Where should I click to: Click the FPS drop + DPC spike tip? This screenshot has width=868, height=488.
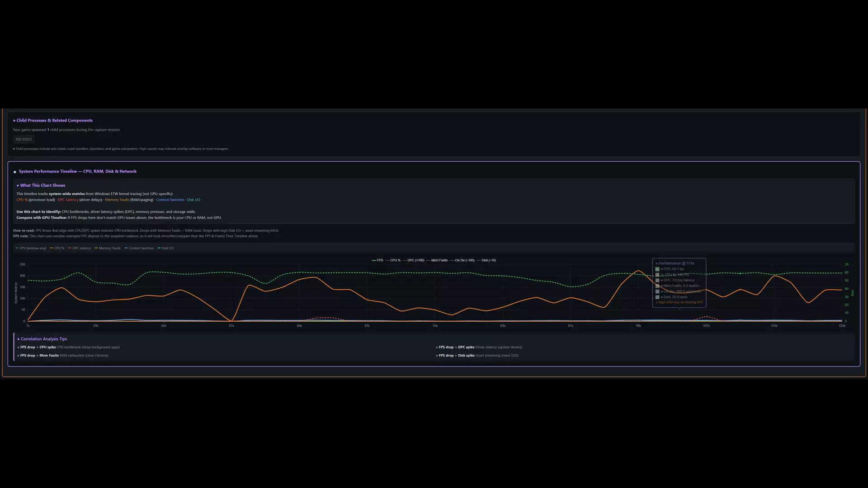[x=479, y=347]
